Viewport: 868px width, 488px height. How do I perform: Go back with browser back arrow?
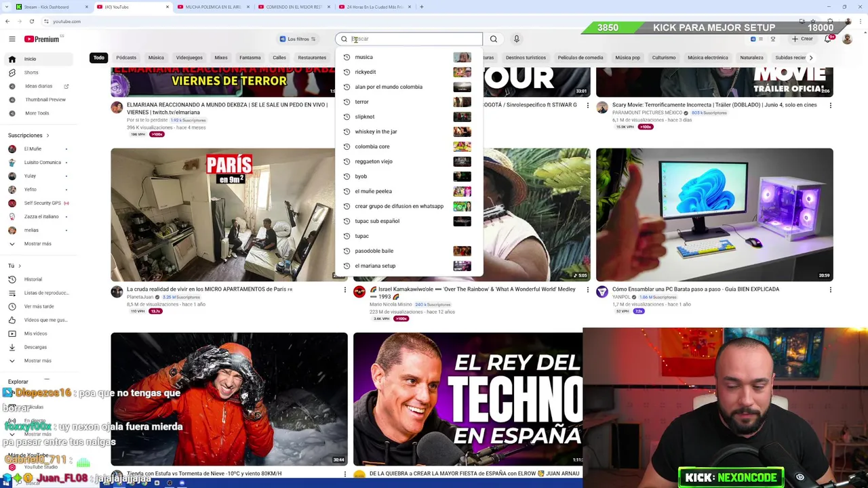(x=7, y=21)
